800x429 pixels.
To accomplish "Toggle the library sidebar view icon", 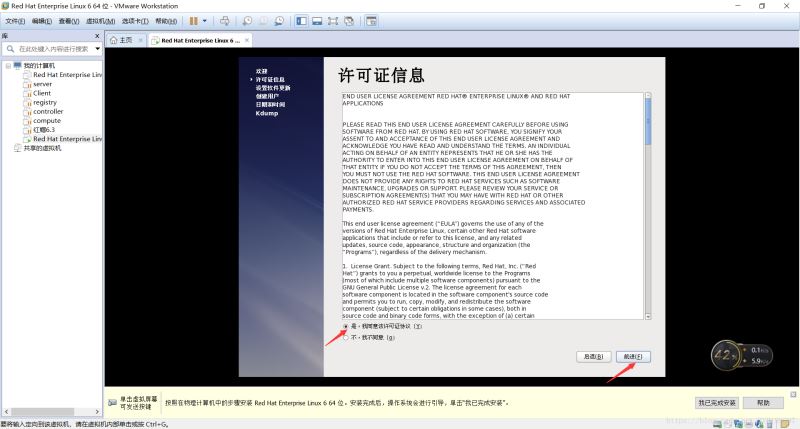I will pyautogui.click(x=302, y=20).
